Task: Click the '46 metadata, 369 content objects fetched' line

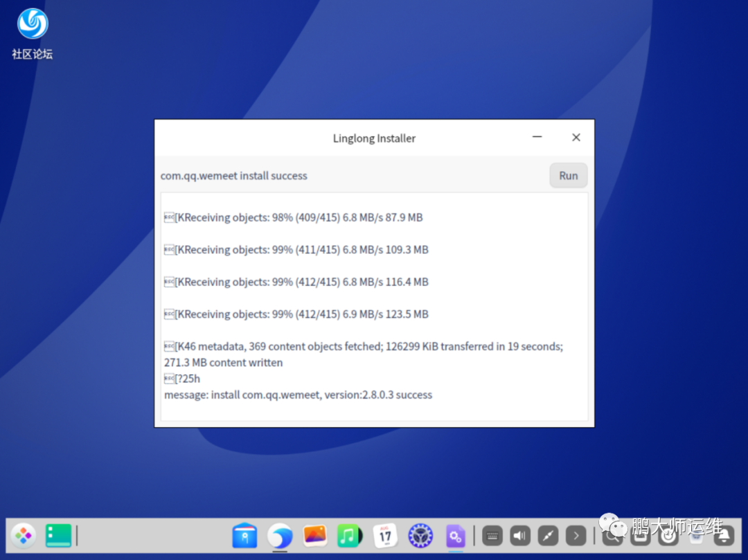Action: 364,347
